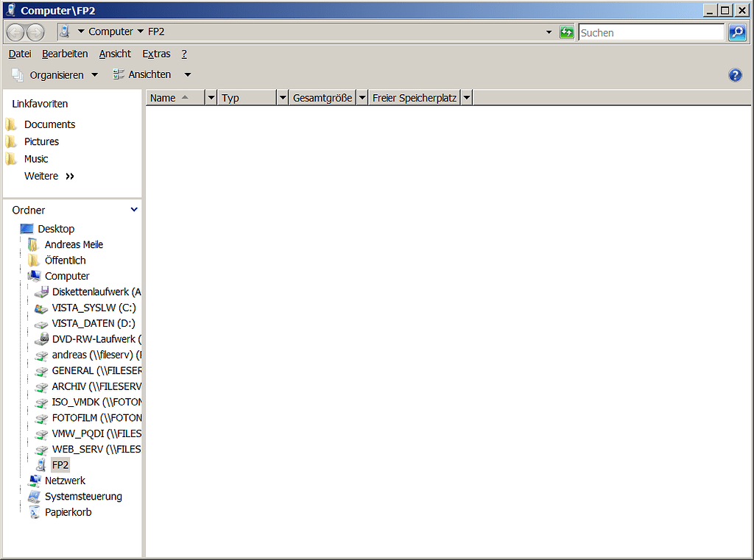Open the Extras menu
The image size is (754, 560).
(156, 54)
